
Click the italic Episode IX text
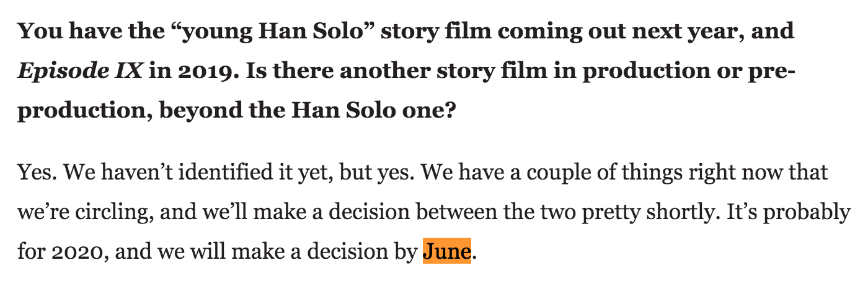81,72
